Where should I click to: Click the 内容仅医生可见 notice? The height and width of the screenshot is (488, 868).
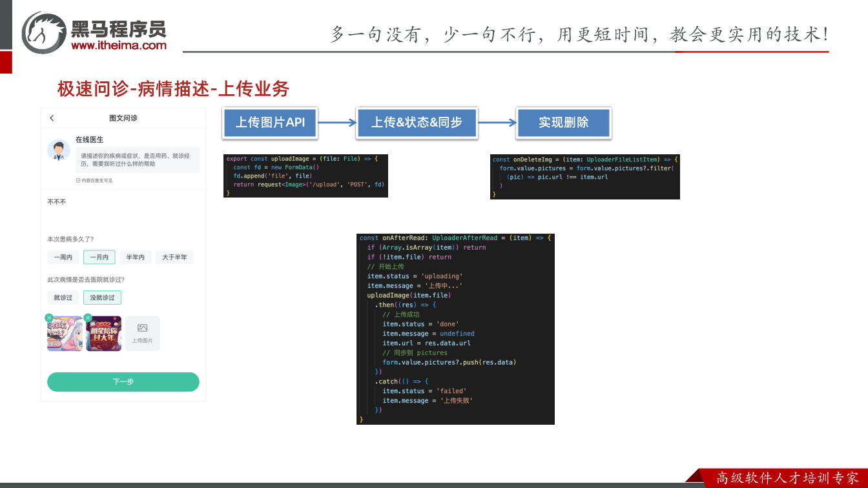(x=94, y=181)
